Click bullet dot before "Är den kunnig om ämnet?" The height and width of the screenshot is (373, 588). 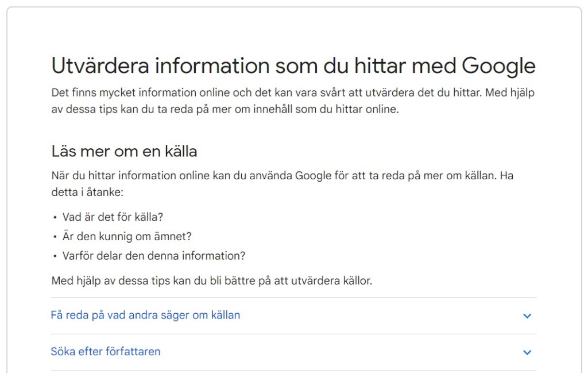pyautogui.click(x=55, y=237)
